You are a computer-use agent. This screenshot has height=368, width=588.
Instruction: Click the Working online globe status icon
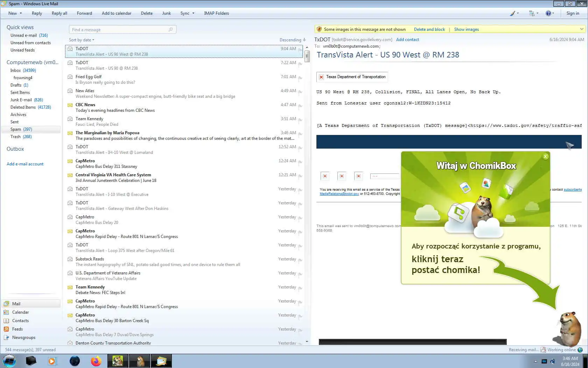[580, 350]
